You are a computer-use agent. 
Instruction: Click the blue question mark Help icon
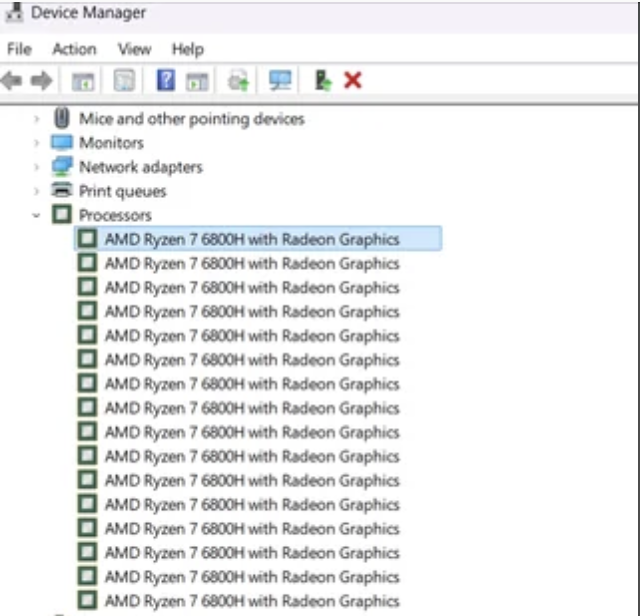click(166, 80)
